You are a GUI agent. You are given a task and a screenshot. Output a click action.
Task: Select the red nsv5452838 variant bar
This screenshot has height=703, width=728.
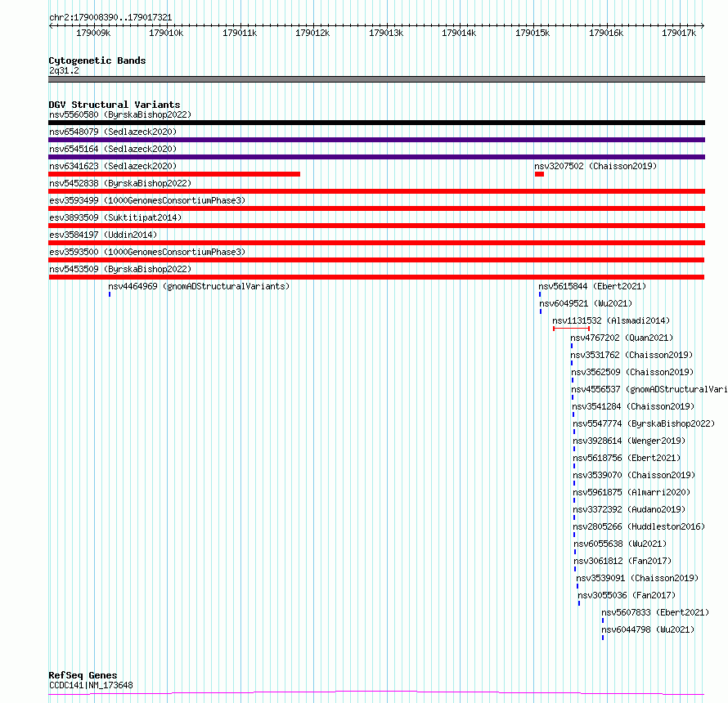pyautogui.click(x=376, y=191)
